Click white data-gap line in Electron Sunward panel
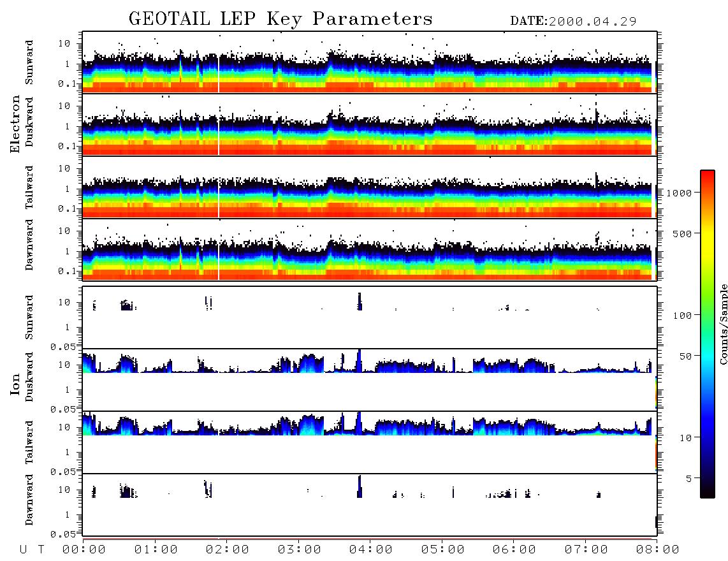 click(218, 62)
